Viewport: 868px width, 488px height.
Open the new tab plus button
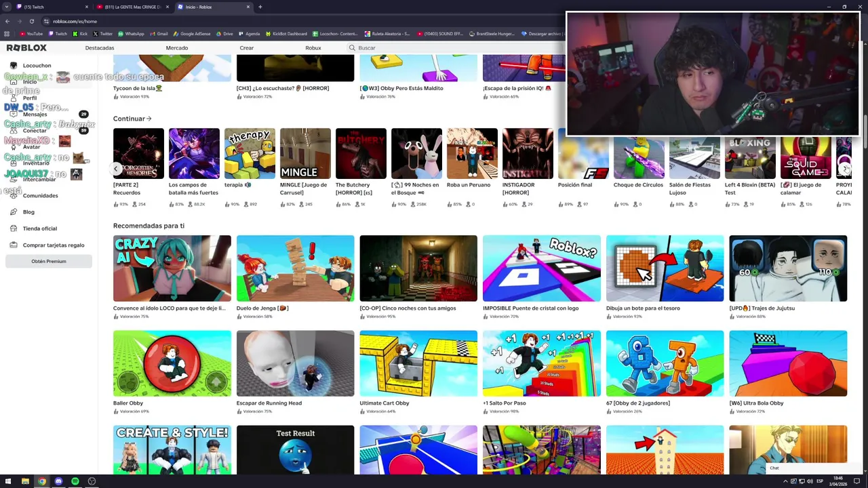pyautogui.click(x=260, y=7)
